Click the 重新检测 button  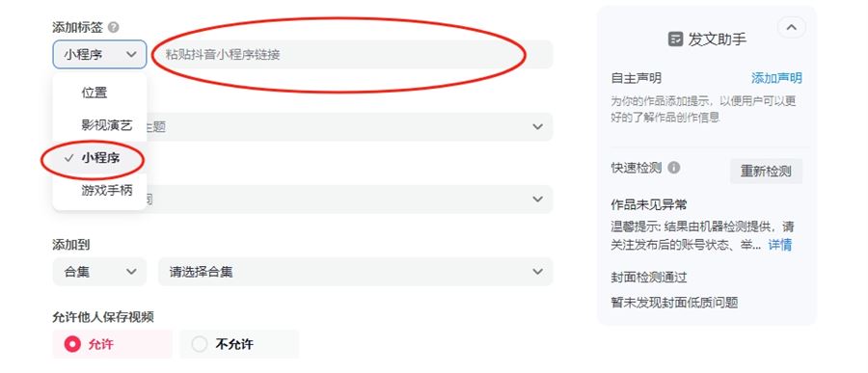pos(766,171)
